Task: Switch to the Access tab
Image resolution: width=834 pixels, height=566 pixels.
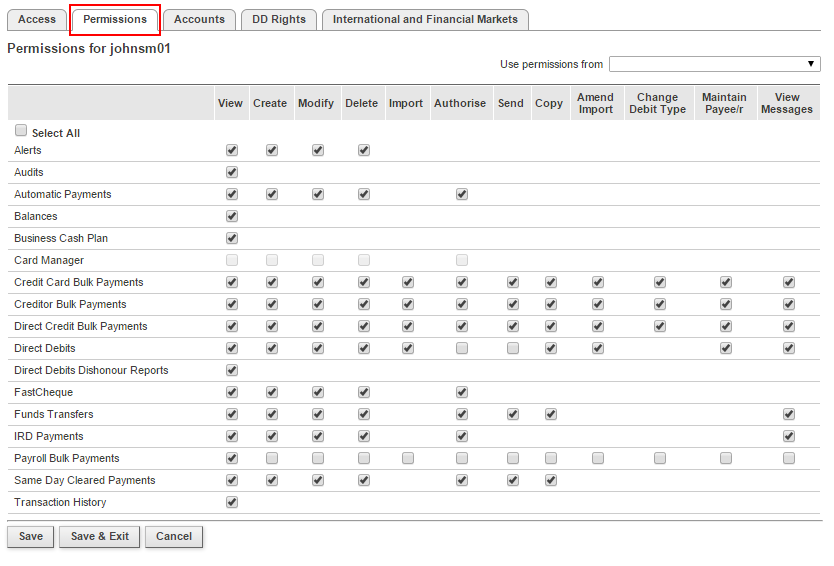Action: point(37,19)
